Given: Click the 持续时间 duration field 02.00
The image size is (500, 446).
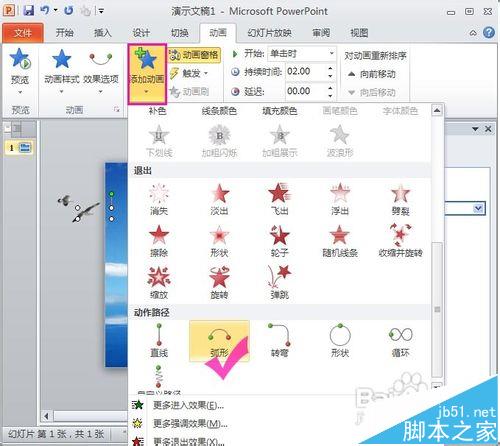Looking at the screenshot, I should 305,71.
